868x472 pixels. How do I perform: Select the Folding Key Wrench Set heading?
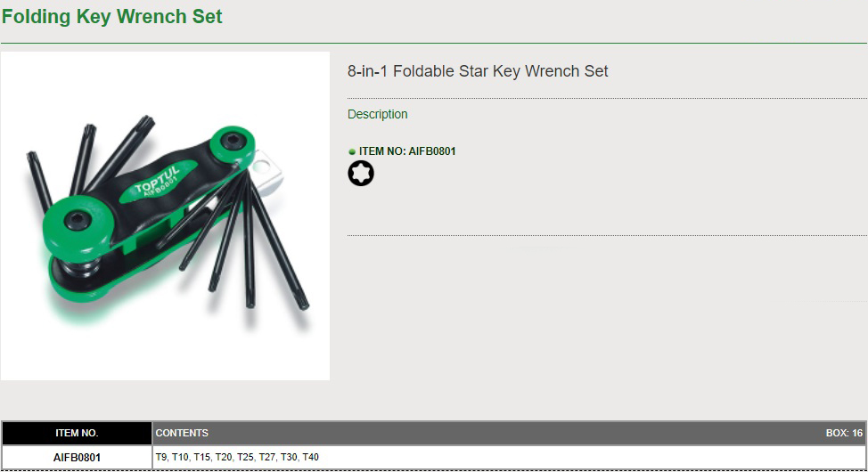click(111, 17)
